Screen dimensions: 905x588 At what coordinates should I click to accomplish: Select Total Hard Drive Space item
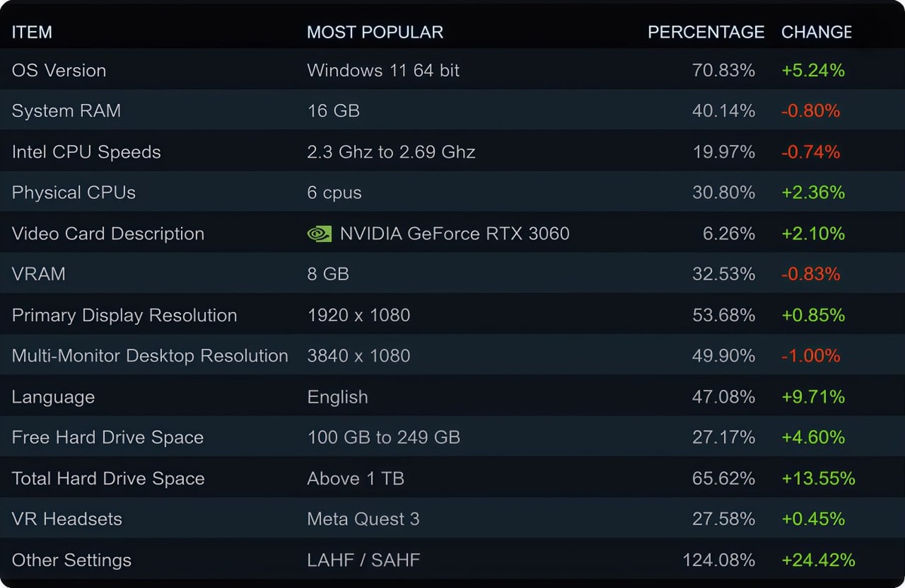click(108, 479)
